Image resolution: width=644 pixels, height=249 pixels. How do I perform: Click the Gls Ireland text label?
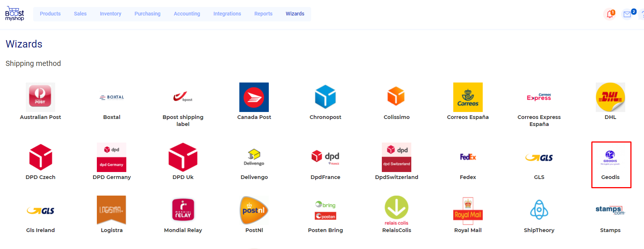point(41,230)
